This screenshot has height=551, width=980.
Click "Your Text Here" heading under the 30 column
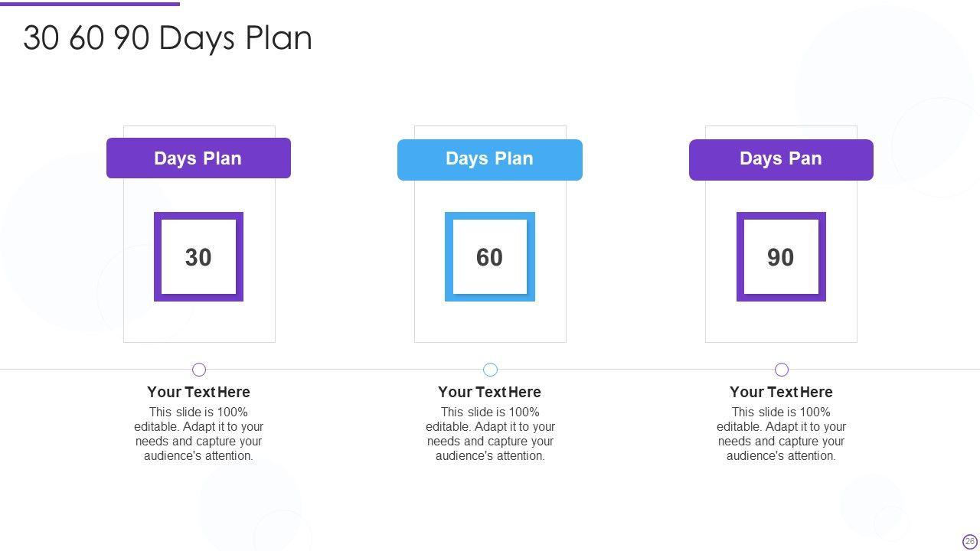(x=198, y=392)
